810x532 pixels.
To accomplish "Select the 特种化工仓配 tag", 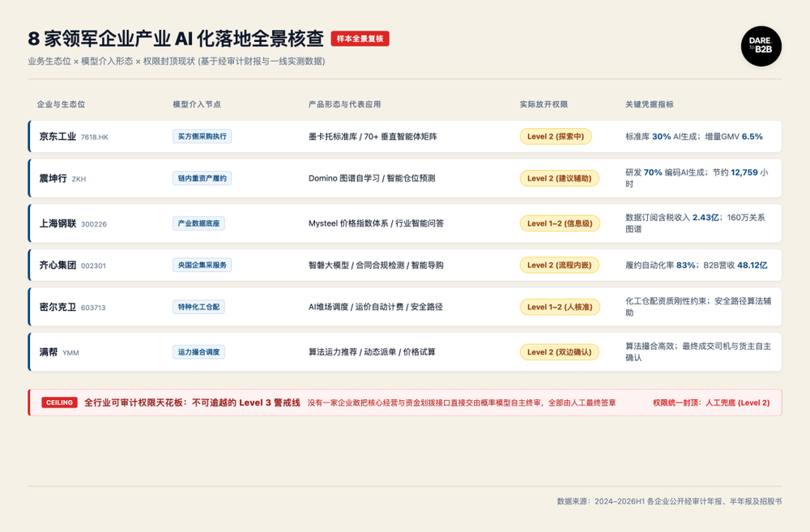I will pyautogui.click(x=198, y=307).
